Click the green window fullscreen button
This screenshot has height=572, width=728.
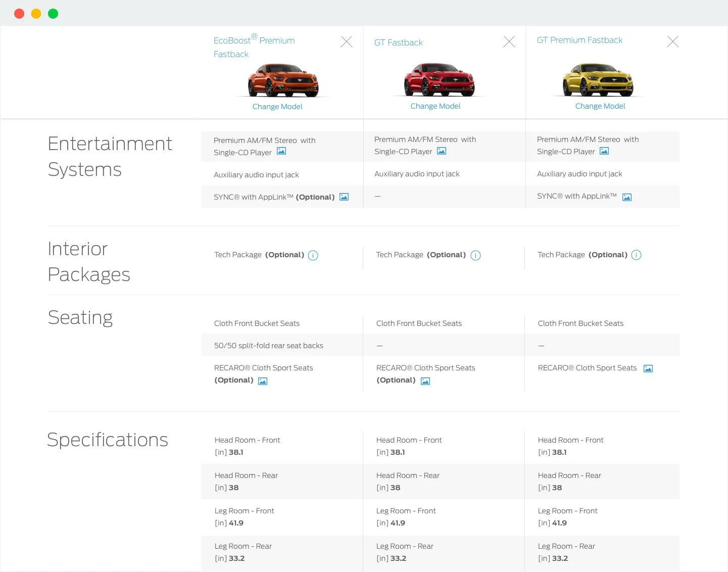53,14
